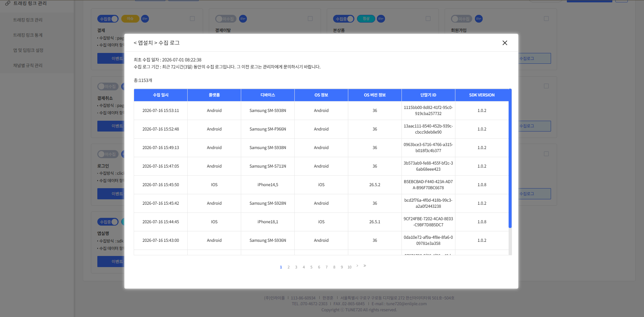Go to page 10 of the log

[x=350, y=267]
